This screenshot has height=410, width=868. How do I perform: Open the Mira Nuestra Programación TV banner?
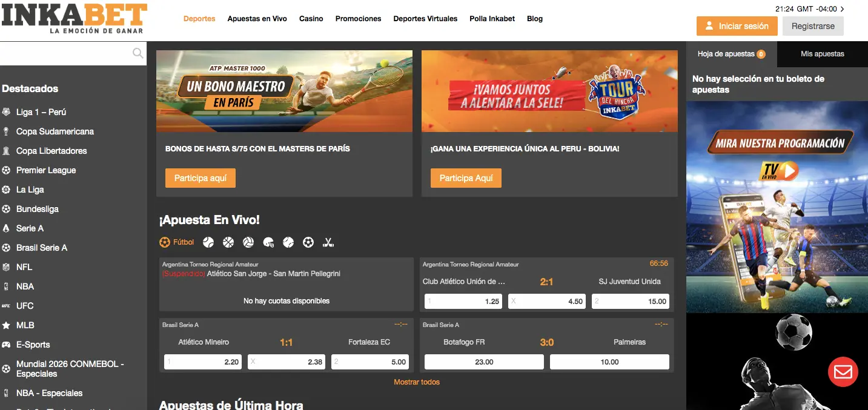coord(777,207)
